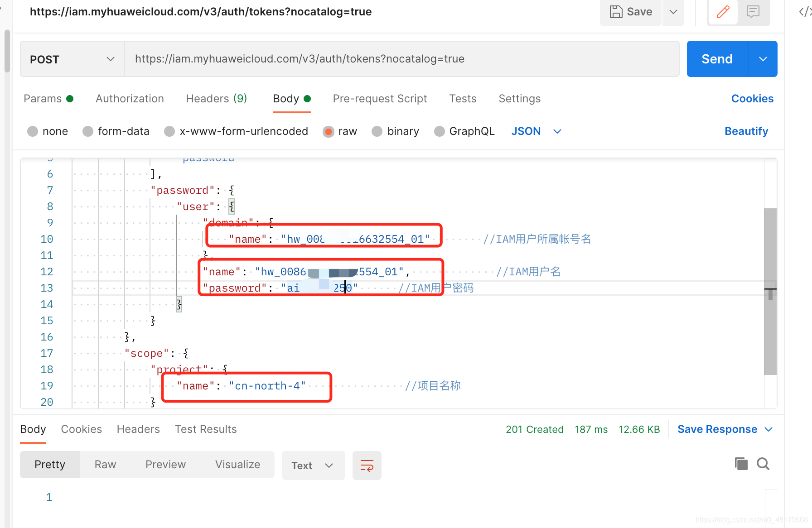Open the Text response format dropdown

click(313, 466)
